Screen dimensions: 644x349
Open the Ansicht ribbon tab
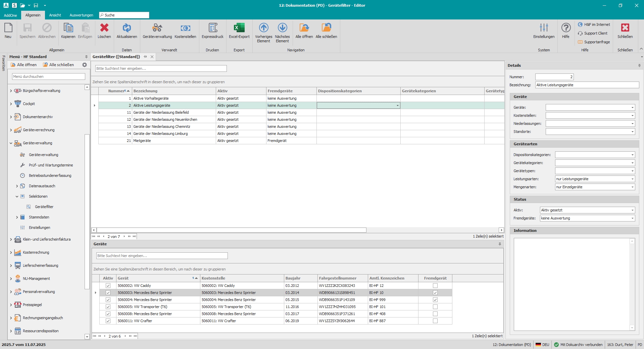tap(55, 15)
